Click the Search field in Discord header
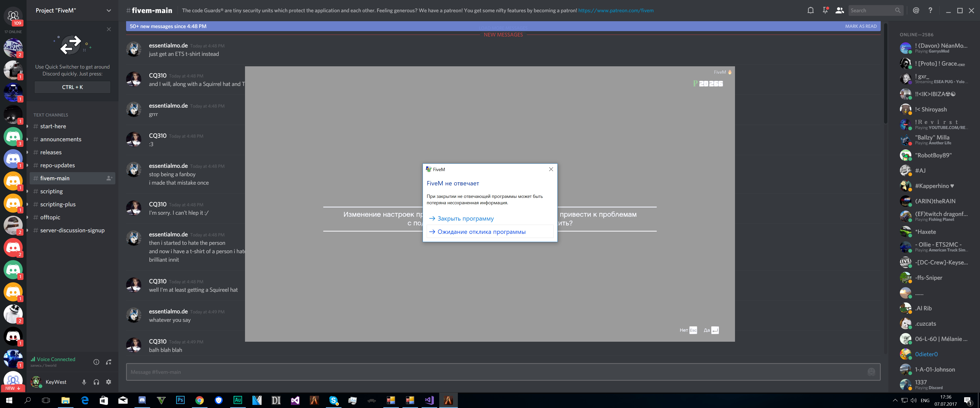Image resolution: width=980 pixels, height=408 pixels. pos(875,10)
